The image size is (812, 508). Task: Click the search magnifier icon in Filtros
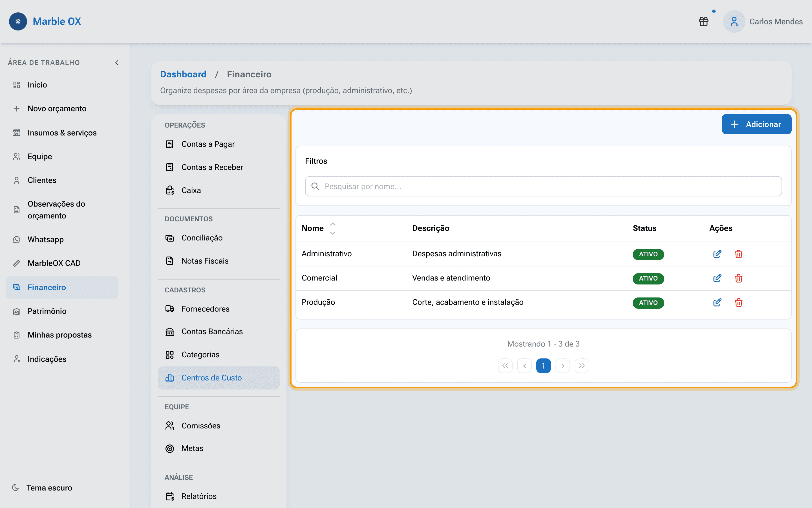click(x=315, y=186)
